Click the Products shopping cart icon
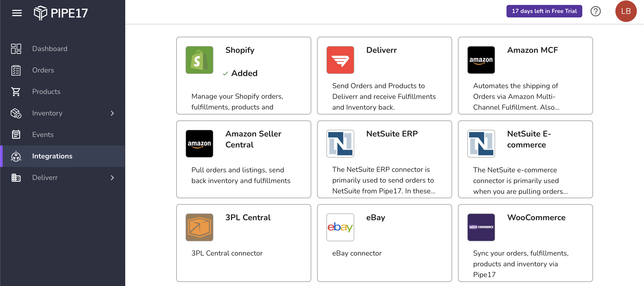Screen dimensions: 644x286 coord(16,92)
